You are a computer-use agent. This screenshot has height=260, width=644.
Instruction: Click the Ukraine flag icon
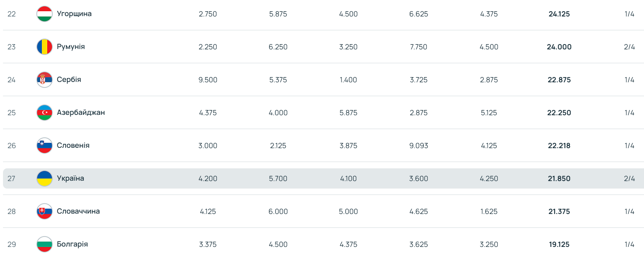[x=45, y=178]
